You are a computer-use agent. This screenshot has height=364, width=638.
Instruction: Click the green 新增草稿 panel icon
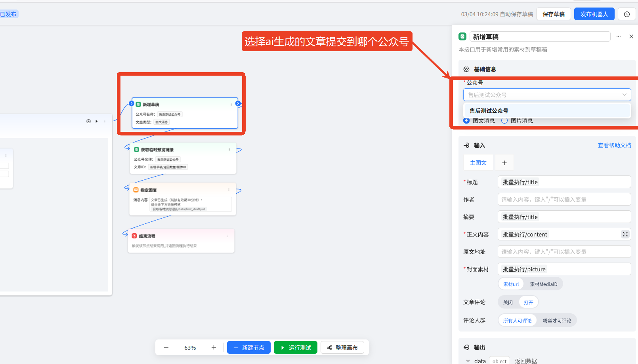(462, 36)
